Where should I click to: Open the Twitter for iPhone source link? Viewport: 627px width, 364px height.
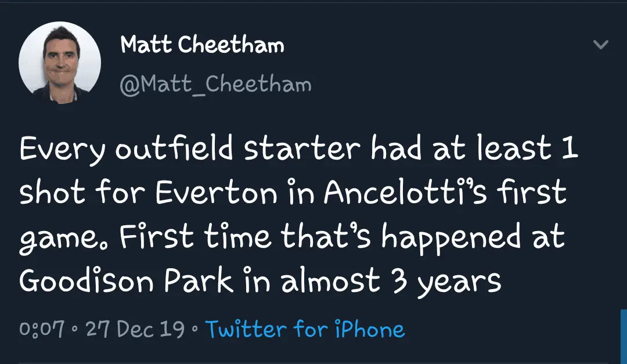pos(305,330)
